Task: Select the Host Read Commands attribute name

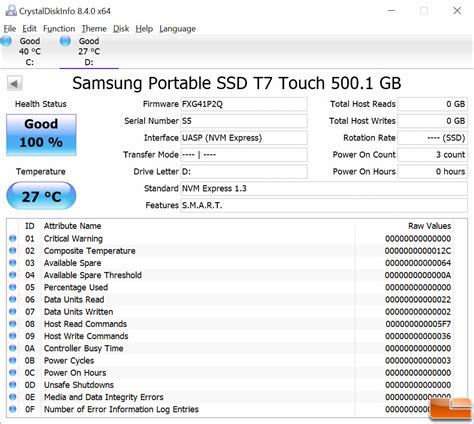Action: click(x=85, y=324)
